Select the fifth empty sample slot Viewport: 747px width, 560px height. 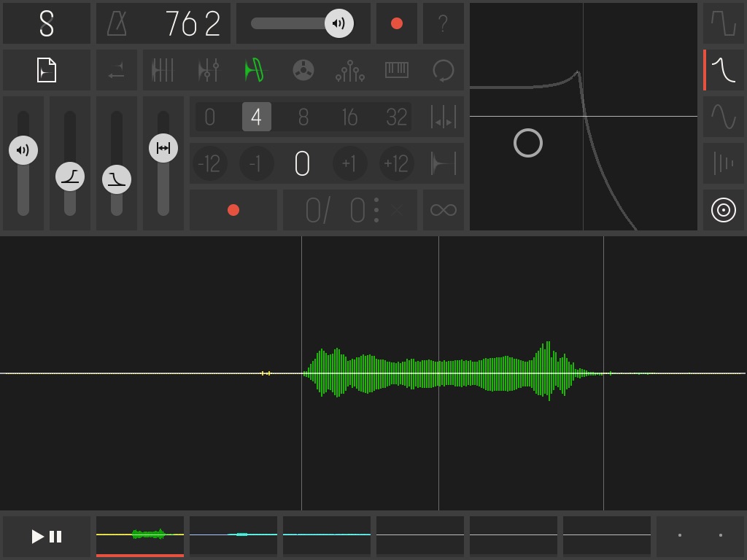514,535
